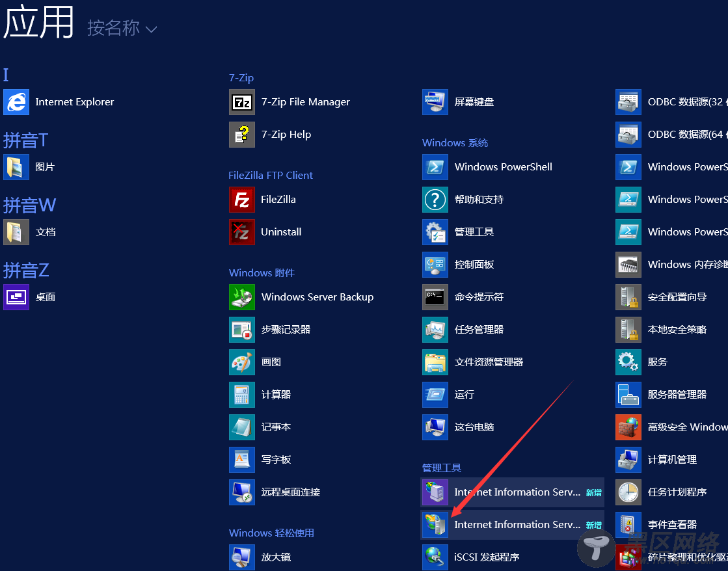Open the 图片 folder
The image size is (728, 571).
point(29,167)
